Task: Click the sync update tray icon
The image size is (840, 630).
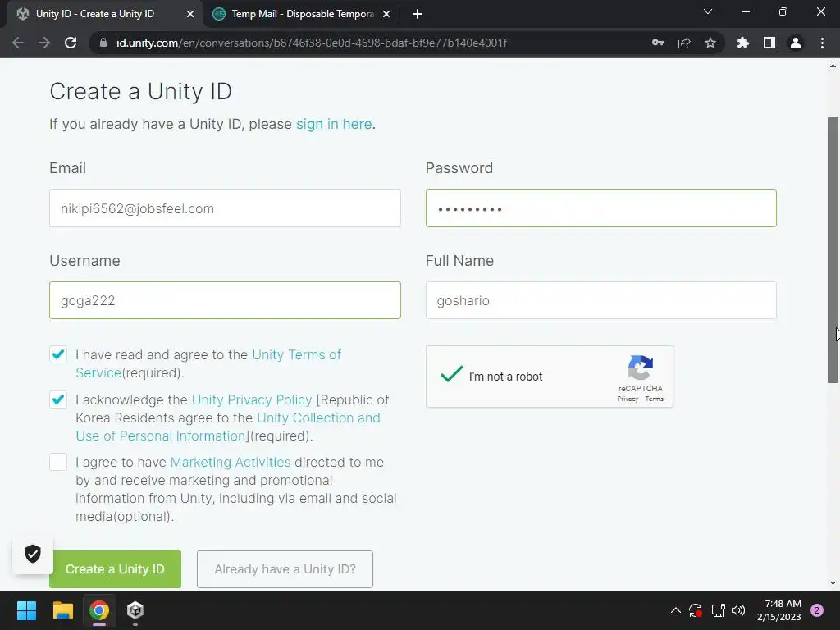Action: tap(696, 610)
